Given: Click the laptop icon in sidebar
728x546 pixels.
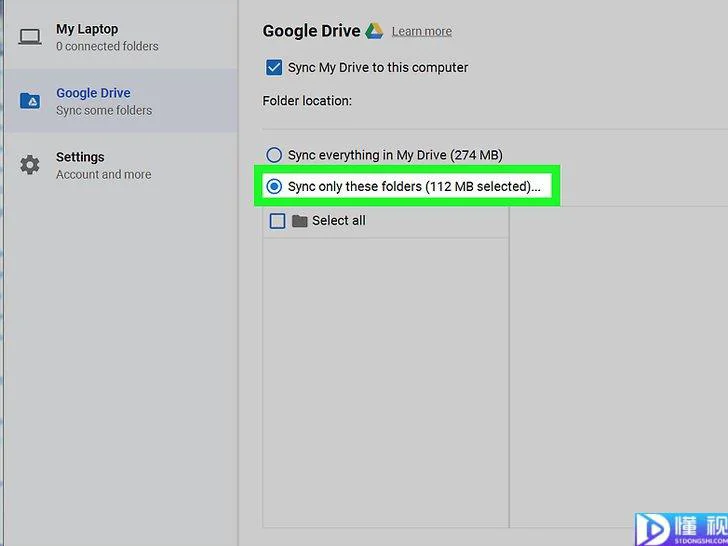Looking at the screenshot, I should [x=30, y=37].
